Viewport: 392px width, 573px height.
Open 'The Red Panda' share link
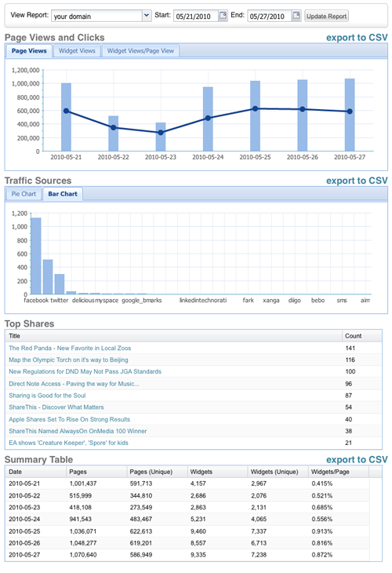coord(70,349)
